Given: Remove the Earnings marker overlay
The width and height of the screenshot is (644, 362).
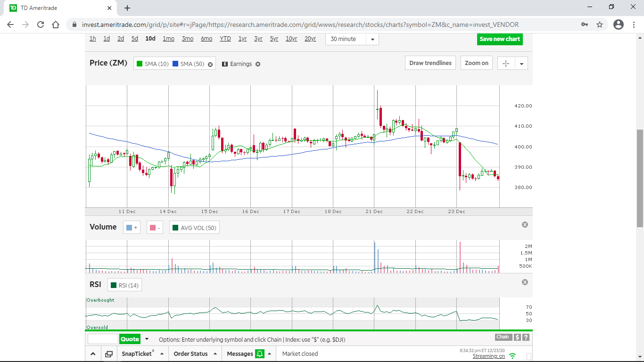Looking at the screenshot, I should (x=258, y=64).
